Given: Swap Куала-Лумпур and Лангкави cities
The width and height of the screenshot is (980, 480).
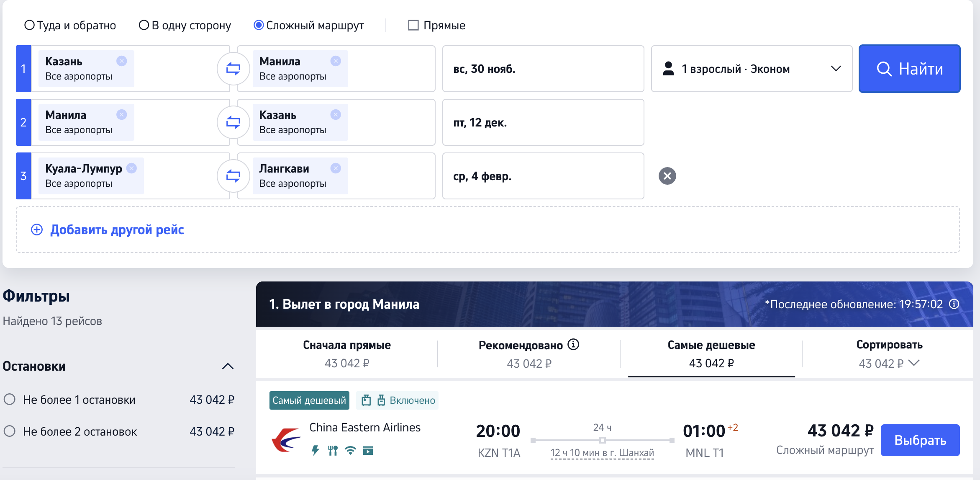Looking at the screenshot, I should [233, 176].
